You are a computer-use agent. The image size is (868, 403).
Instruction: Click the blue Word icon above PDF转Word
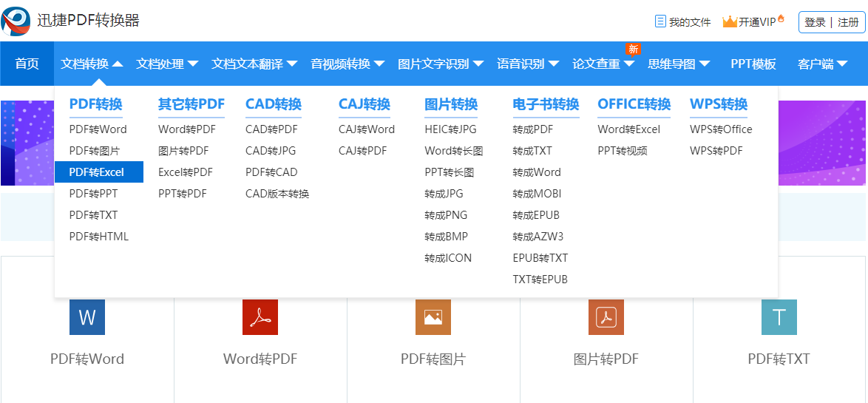click(87, 317)
